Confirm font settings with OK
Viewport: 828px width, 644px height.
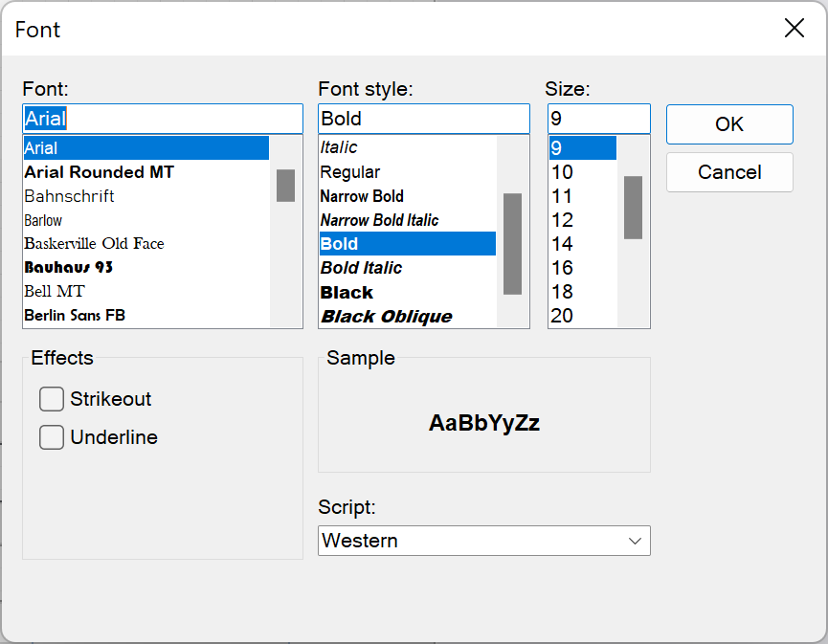(729, 124)
